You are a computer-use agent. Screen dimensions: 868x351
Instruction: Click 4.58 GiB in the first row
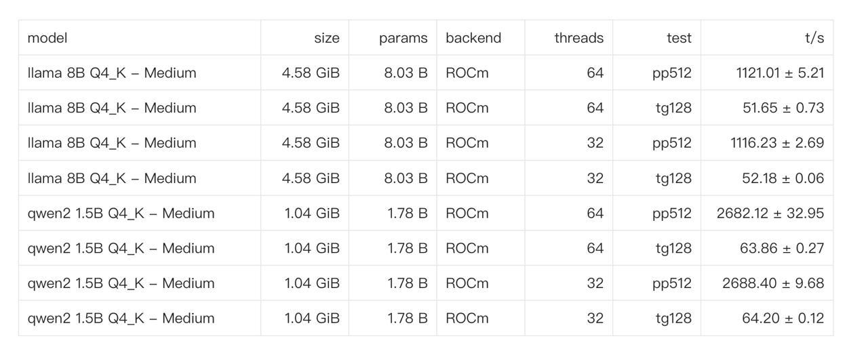click(311, 73)
